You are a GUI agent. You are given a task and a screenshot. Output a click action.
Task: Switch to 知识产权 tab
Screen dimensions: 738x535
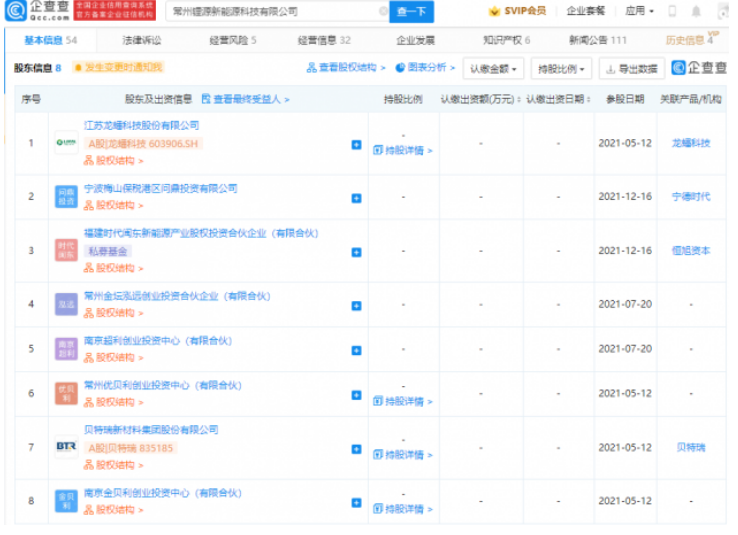click(x=506, y=40)
